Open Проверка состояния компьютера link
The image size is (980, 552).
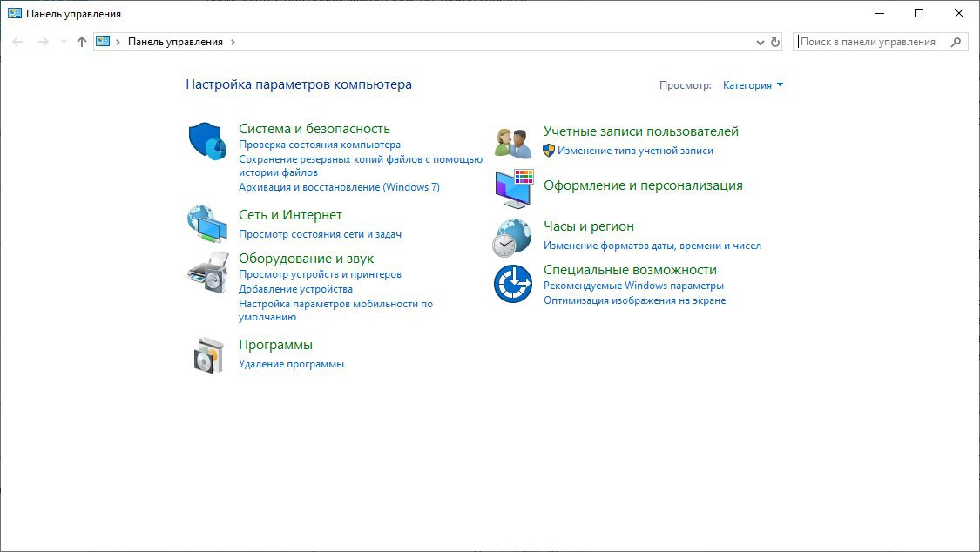click(320, 145)
